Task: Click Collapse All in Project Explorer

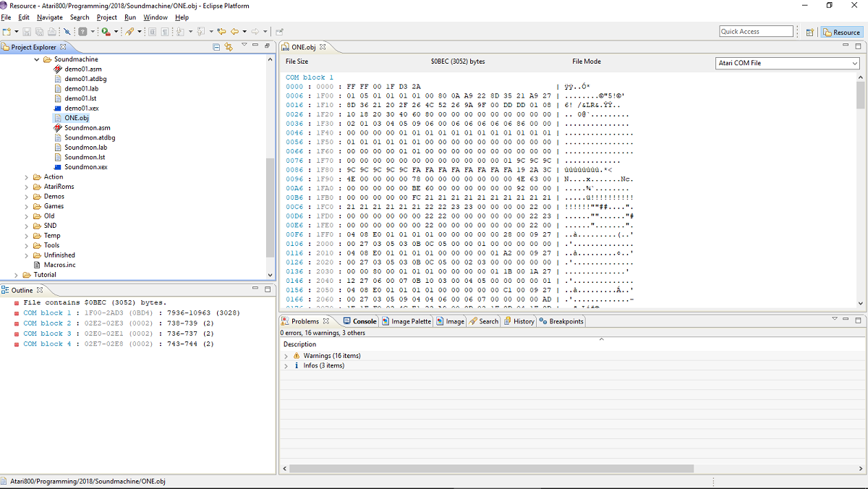Action: (x=216, y=47)
